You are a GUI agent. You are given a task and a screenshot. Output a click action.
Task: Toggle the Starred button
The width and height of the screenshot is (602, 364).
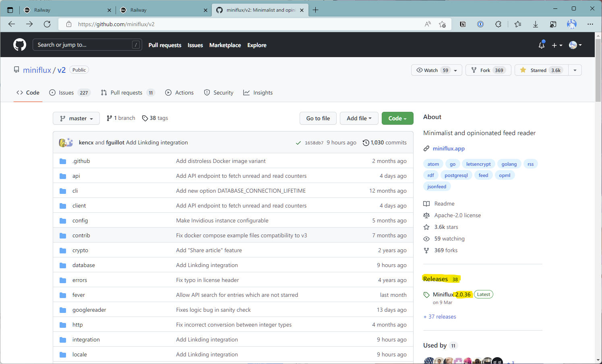coord(542,70)
